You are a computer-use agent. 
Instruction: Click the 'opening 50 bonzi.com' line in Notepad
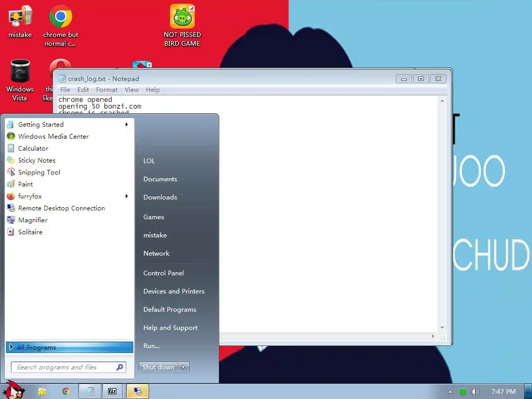(x=100, y=106)
